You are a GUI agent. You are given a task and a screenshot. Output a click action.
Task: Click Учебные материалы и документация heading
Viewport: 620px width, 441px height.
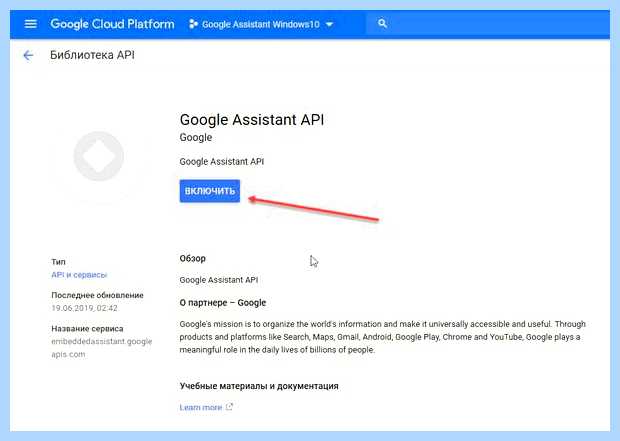(x=259, y=386)
